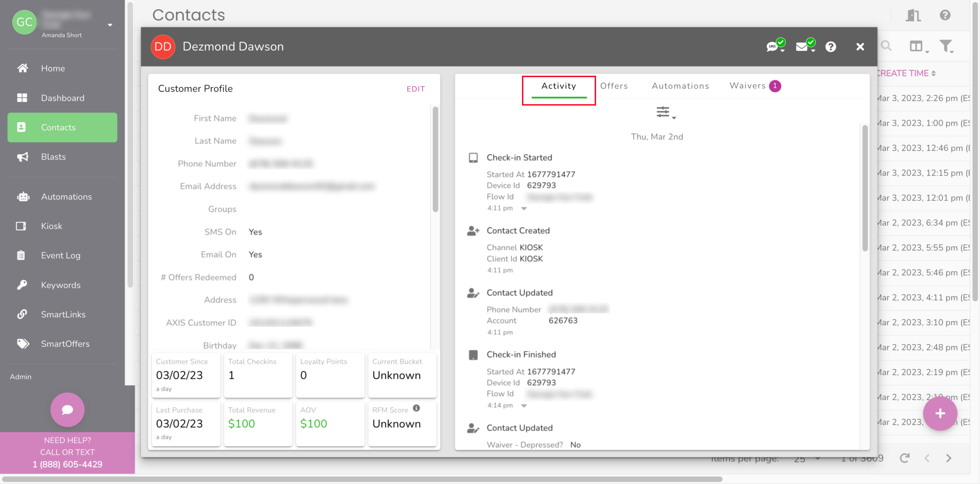Image resolution: width=980 pixels, height=484 pixels.
Task: Click the contacts search magnifier icon
Action: (886, 46)
